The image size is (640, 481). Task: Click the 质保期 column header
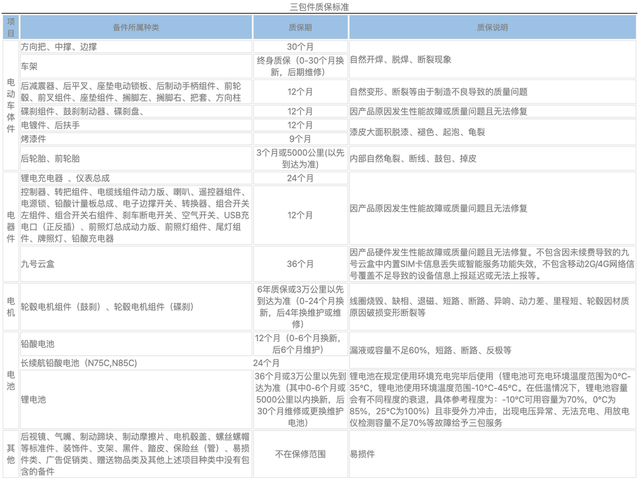300,27
